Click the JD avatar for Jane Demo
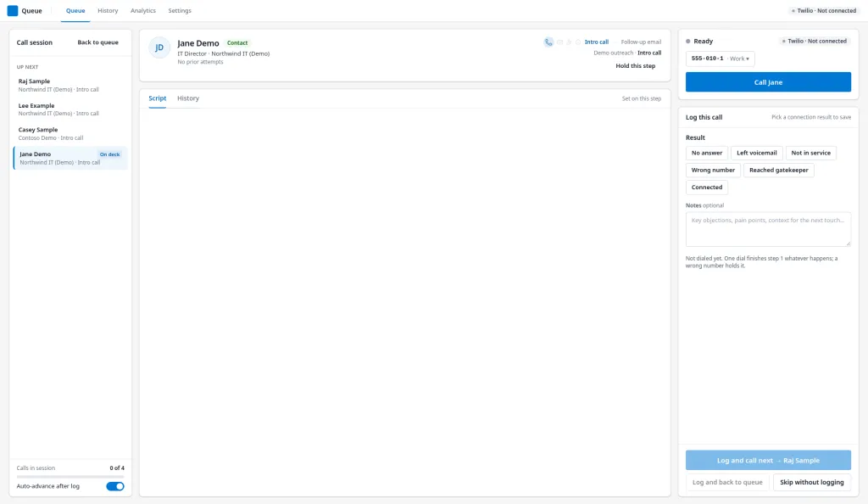Viewport: 868px width, 504px height. tap(159, 48)
